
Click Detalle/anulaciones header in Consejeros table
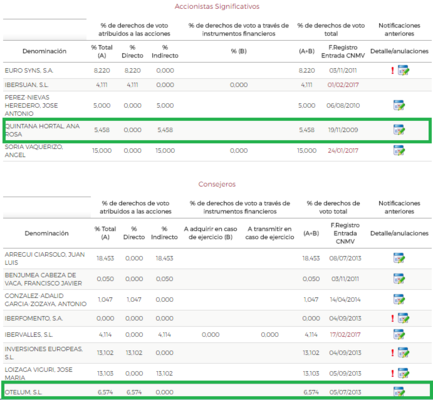pos(399,233)
